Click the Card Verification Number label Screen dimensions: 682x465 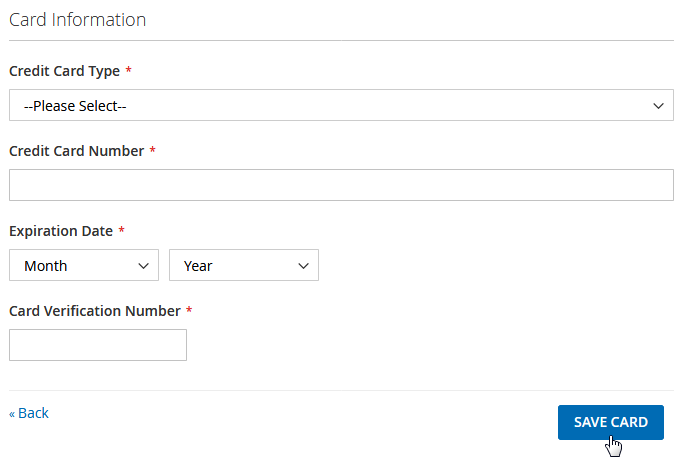point(94,311)
